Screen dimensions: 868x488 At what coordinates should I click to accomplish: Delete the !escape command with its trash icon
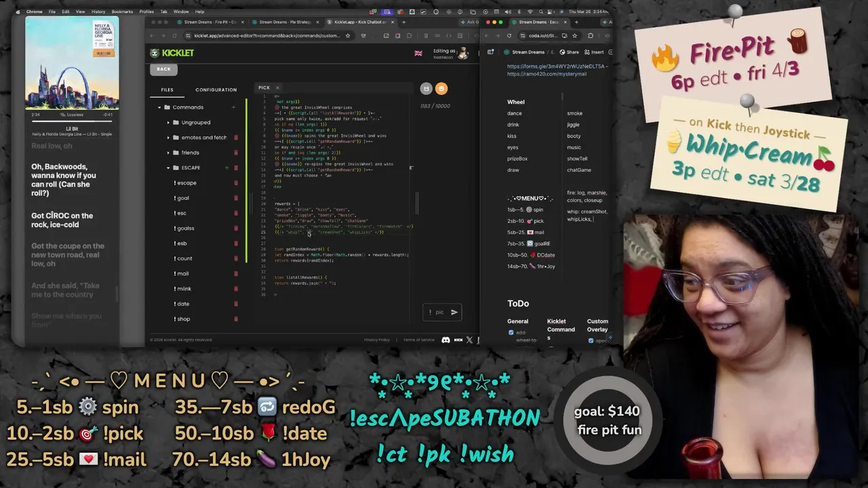tap(236, 183)
